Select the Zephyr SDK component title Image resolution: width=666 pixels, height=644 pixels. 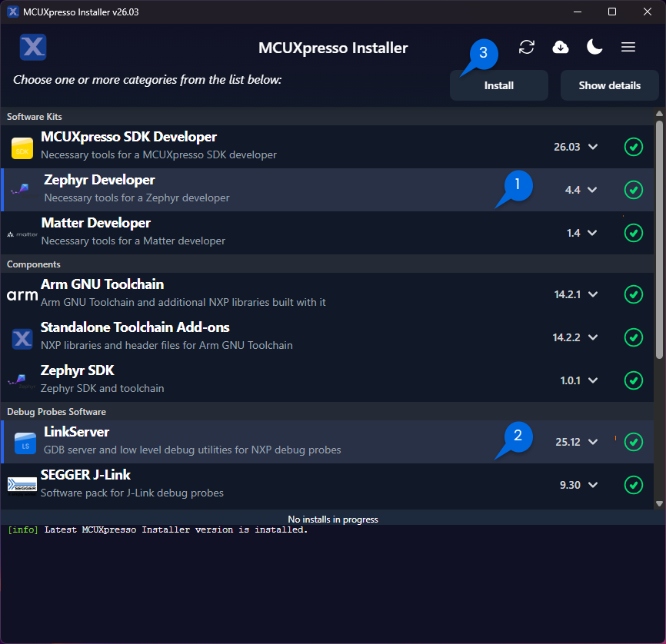(78, 370)
